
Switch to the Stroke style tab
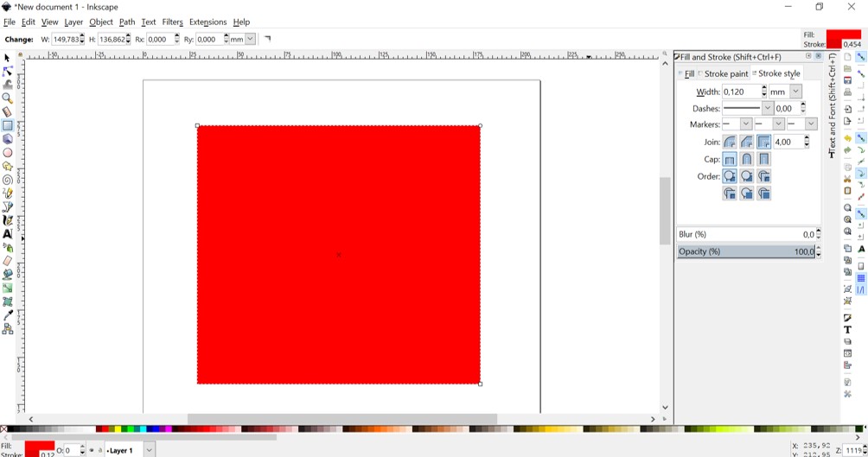[x=776, y=73]
